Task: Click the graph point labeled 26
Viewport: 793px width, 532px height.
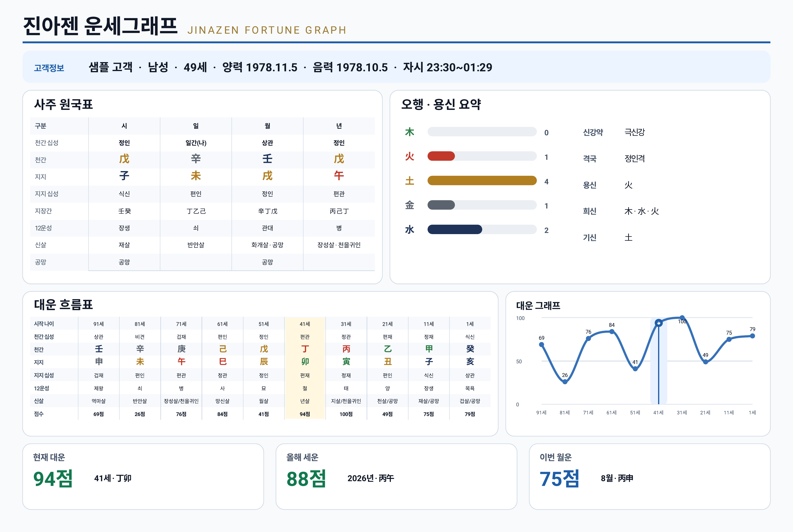Action: (x=565, y=382)
